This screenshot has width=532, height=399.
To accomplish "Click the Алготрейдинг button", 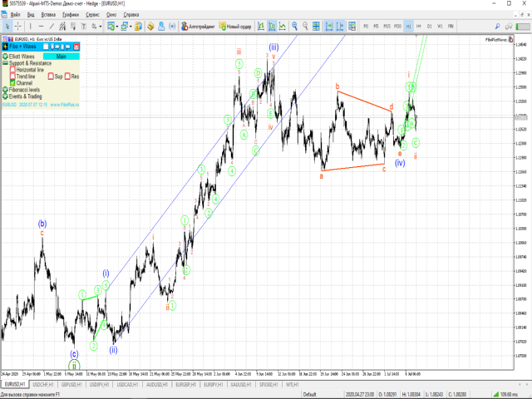I will tap(198, 27).
